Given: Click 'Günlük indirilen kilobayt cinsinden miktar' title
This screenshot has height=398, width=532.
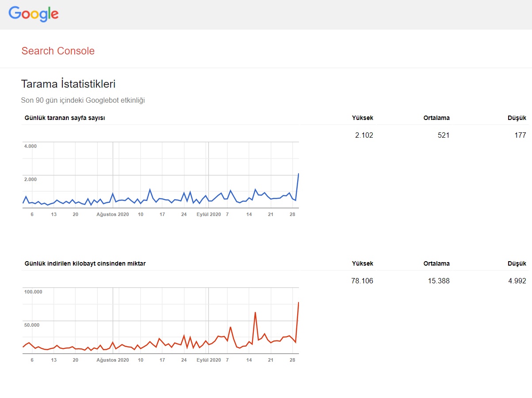Looking at the screenshot, I should (x=85, y=263).
